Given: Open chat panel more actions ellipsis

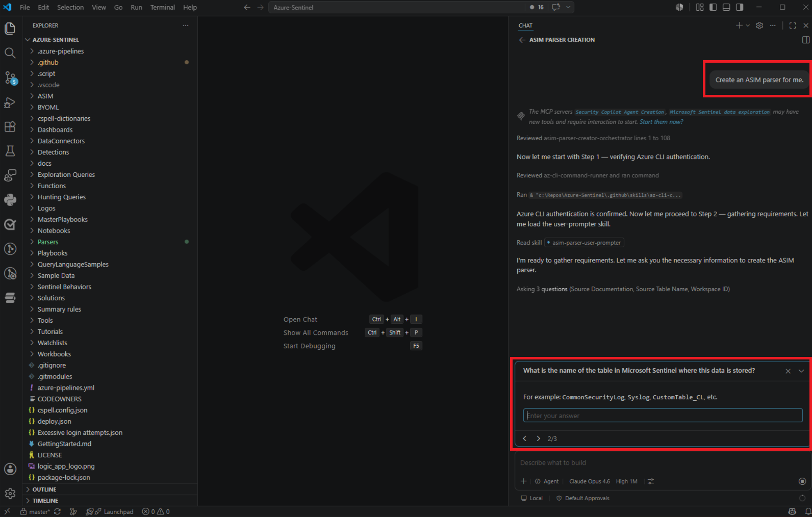Looking at the screenshot, I should [773, 25].
